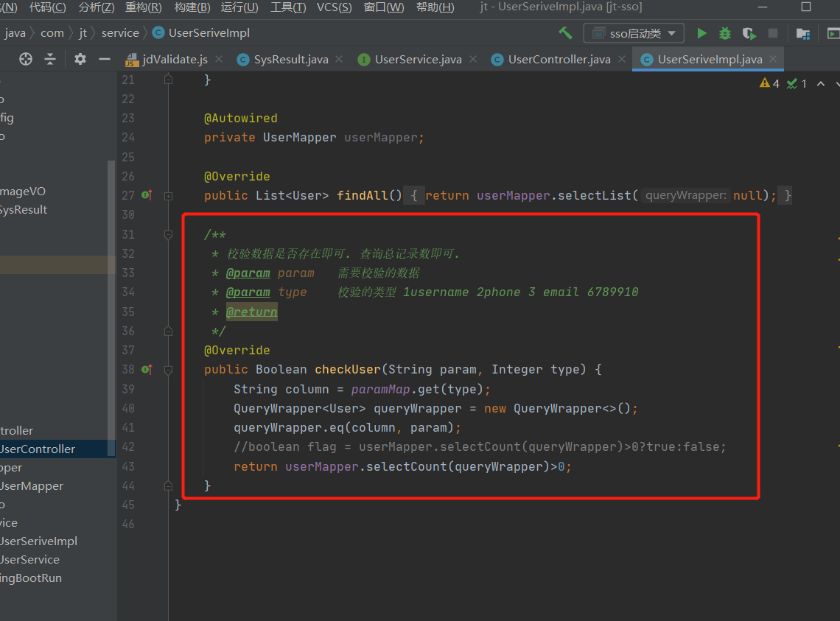The image size is (840, 621).
Task: Click the project tree vertical scrollbar
Action: (x=111, y=308)
